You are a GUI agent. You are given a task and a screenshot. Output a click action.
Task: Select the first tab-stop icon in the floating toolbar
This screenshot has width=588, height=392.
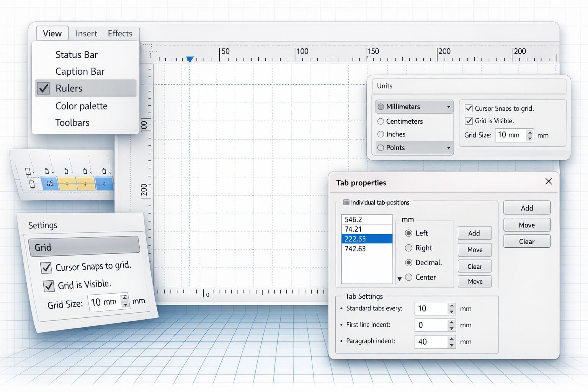pyautogui.click(x=28, y=171)
